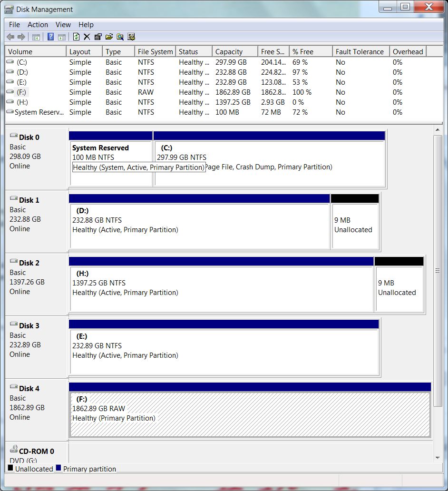Open the File menu
Screen dimensions: 448x491
point(14,25)
